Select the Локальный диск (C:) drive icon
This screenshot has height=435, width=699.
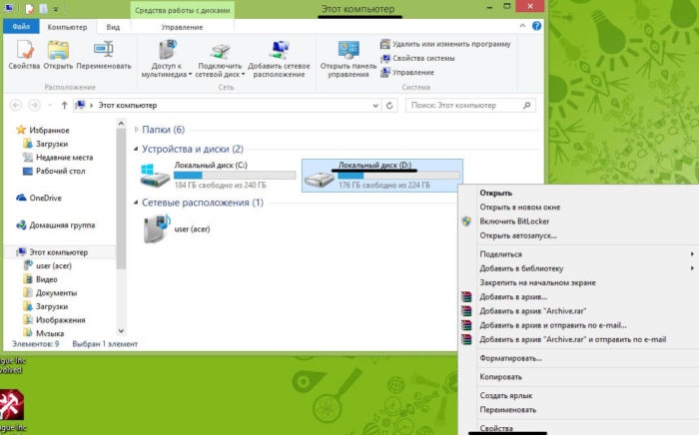(x=155, y=175)
